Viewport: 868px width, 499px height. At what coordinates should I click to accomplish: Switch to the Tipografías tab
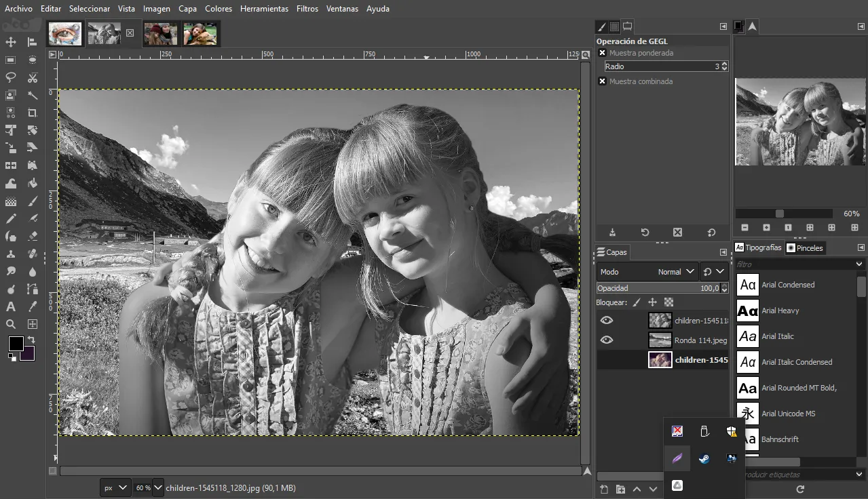coord(759,248)
